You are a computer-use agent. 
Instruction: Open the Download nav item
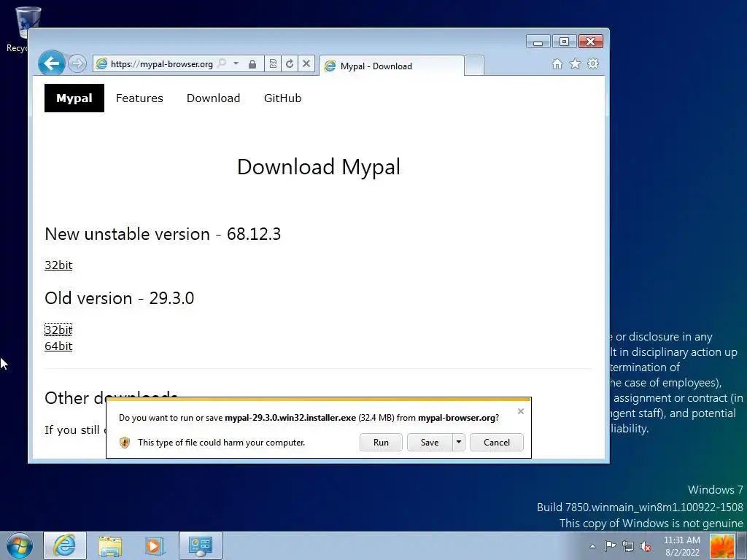[214, 98]
